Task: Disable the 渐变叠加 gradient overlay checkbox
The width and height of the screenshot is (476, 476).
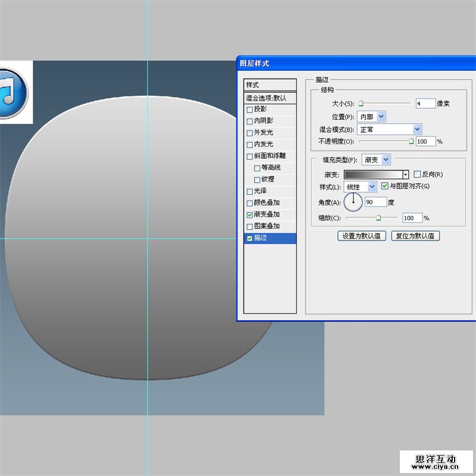Action: [x=250, y=214]
